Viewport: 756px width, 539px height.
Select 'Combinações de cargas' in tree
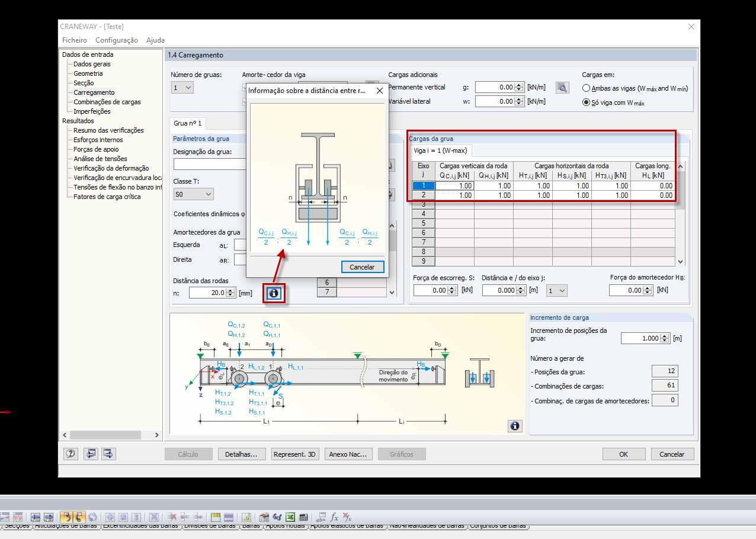107,102
